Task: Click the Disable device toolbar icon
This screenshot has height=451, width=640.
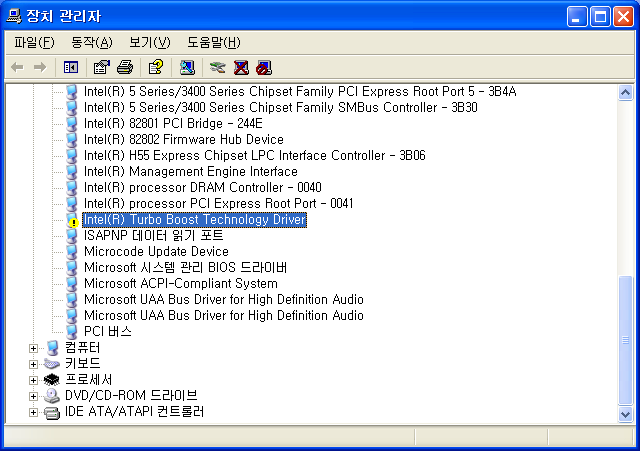Action: coord(264,68)
